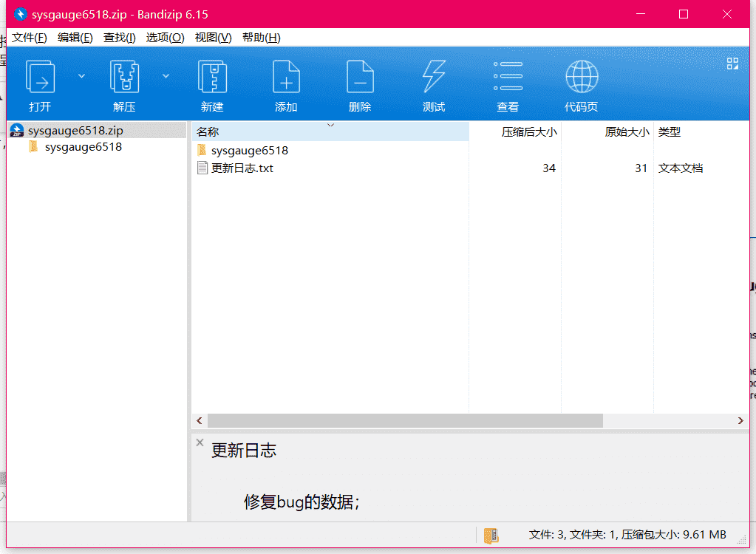Screen dimensions: 756x554
Task: Click the zip icon beside sysgauge6518.zip
Action: tap(17, 130)
